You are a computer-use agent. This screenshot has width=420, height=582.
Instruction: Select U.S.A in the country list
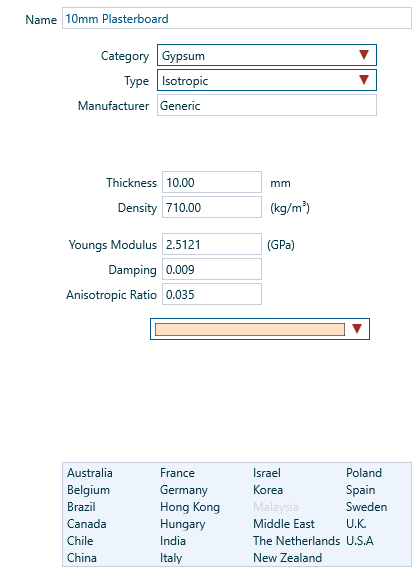click(360, 541)
